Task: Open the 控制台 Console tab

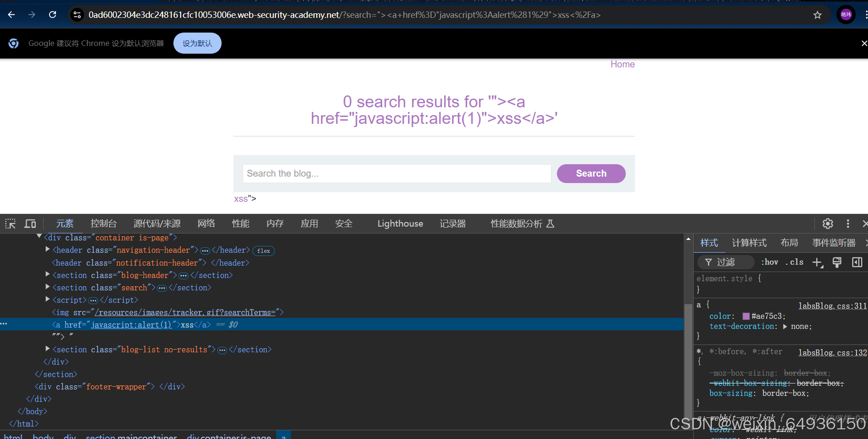Action: click(x=104, y=223)
